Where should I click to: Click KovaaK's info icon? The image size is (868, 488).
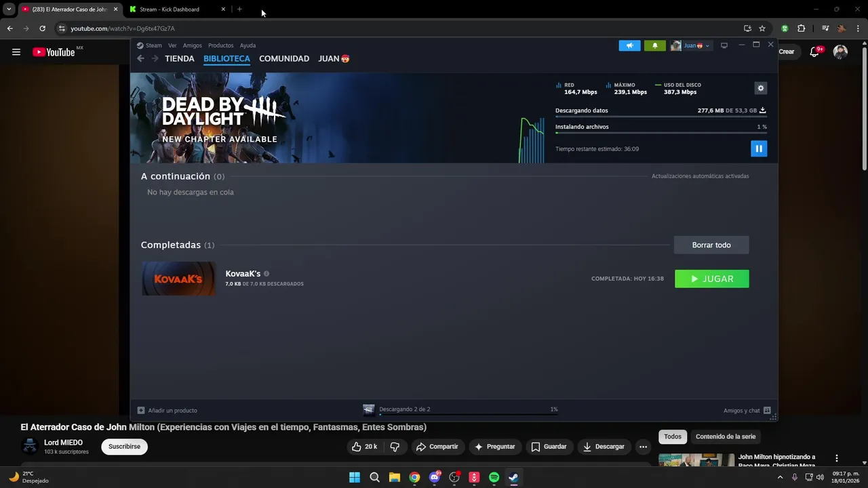pos(267,274)
